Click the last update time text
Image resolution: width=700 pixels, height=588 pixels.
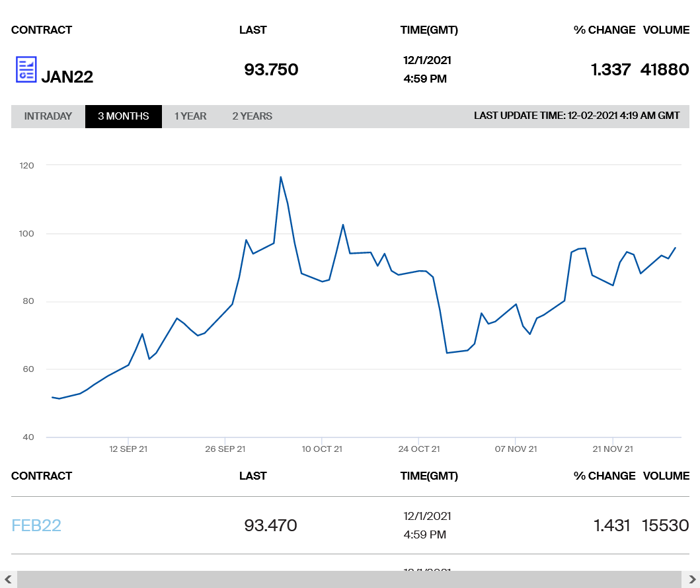click(x=576, y=116)
